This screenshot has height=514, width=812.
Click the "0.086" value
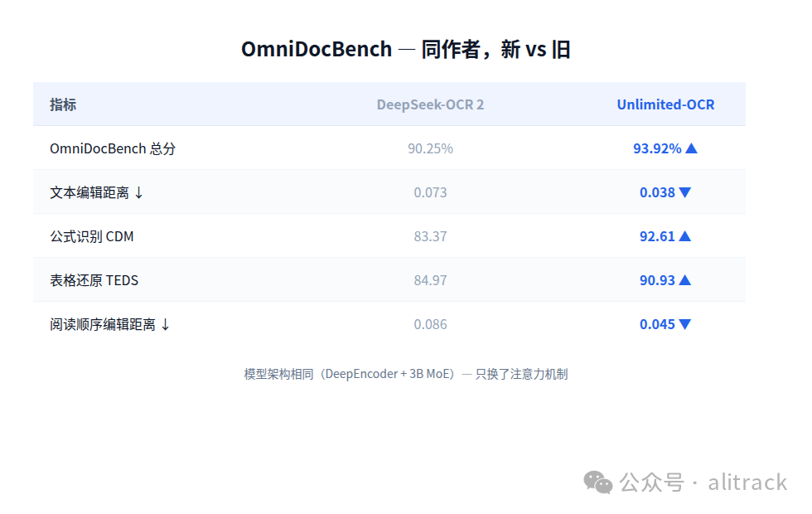(430, 324)
